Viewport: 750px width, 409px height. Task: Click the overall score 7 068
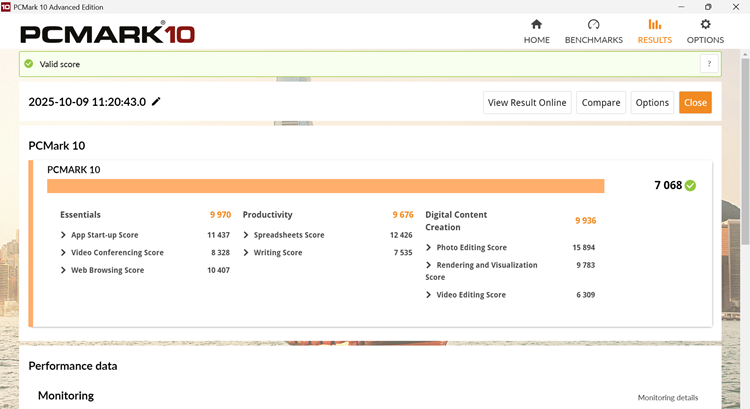668,186
